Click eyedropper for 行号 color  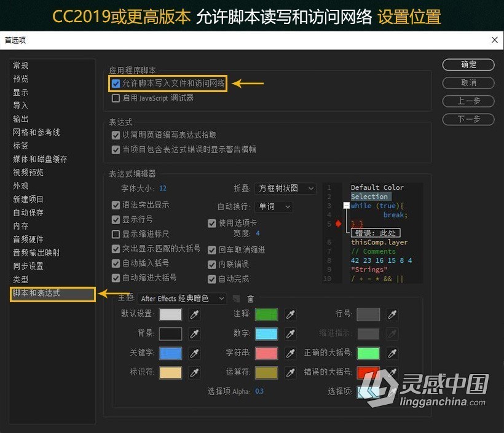[392, 314]
